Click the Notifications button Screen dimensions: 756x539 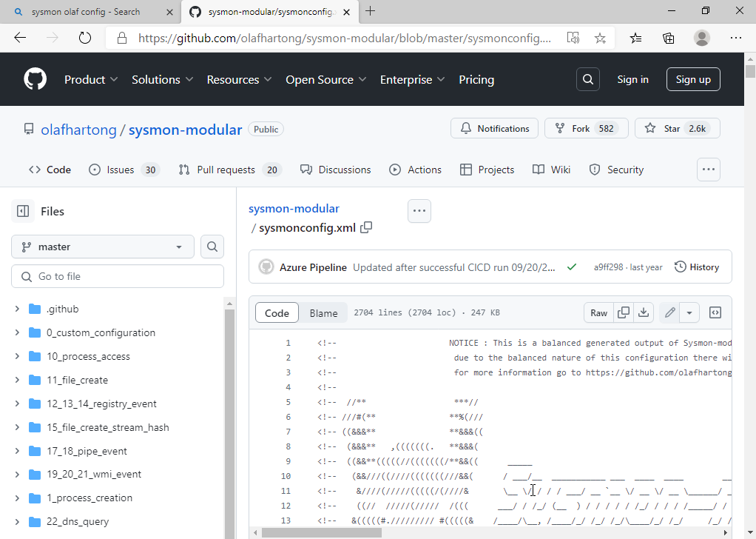[x=494, y=128]
